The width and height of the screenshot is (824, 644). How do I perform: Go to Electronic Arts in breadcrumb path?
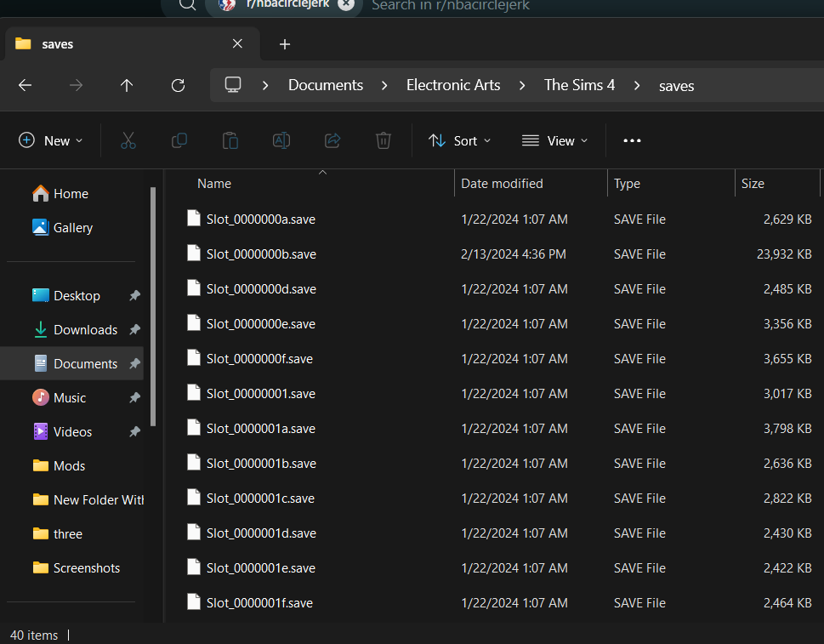tap(453, 85)
